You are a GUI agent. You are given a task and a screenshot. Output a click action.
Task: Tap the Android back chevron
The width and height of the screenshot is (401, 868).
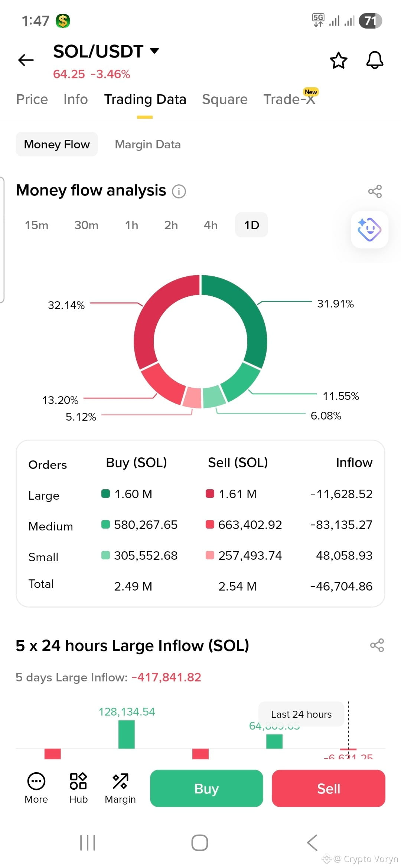pos(312,843)
